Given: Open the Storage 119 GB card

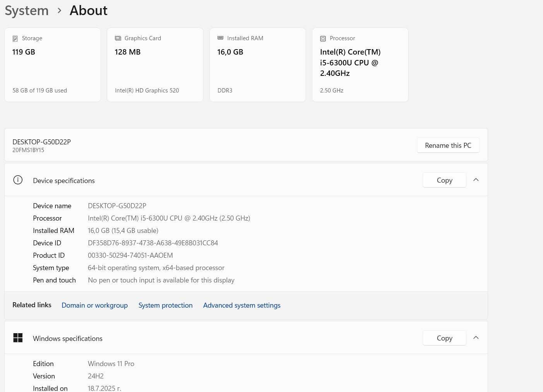Looking at the screenshot, I should point(53,65).
